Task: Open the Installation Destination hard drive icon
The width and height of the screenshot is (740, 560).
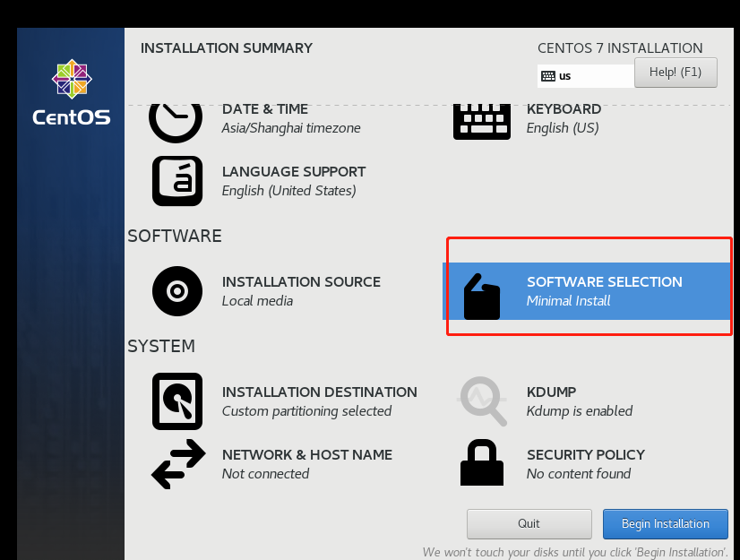Action: click(x=177, y=401)
